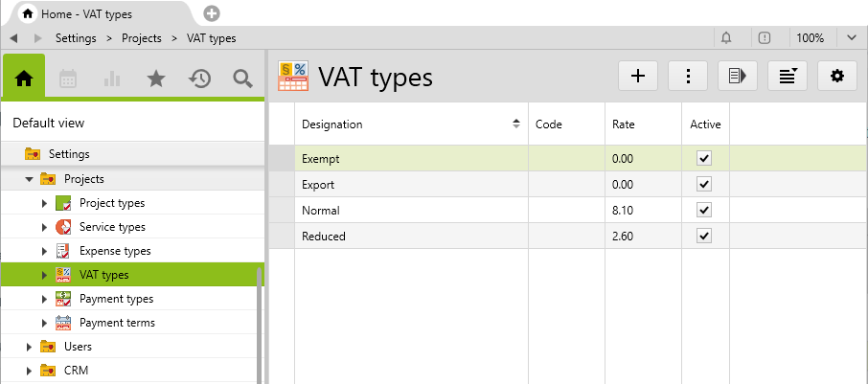Open the reports bar chart tab
This screenshot has width=868, height=384.
click(x=112, y=79)
